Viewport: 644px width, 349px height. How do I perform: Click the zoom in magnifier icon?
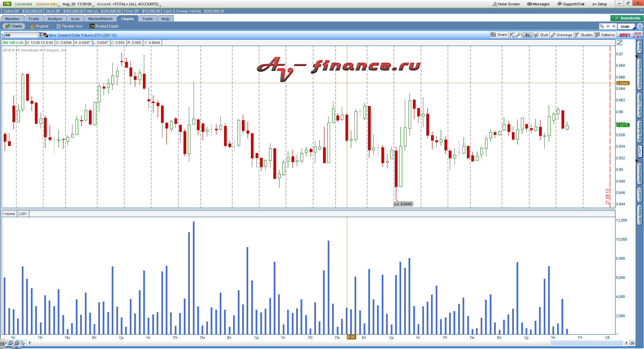[x=11, y=343]
